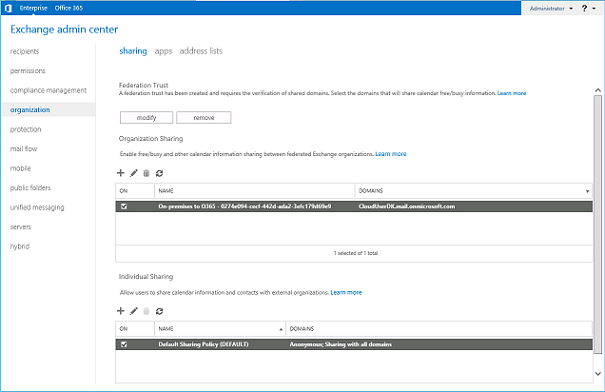This screenshot has width=605, height=392.
Task: Click the scrollbar down arrow
Action: point(598,373)
